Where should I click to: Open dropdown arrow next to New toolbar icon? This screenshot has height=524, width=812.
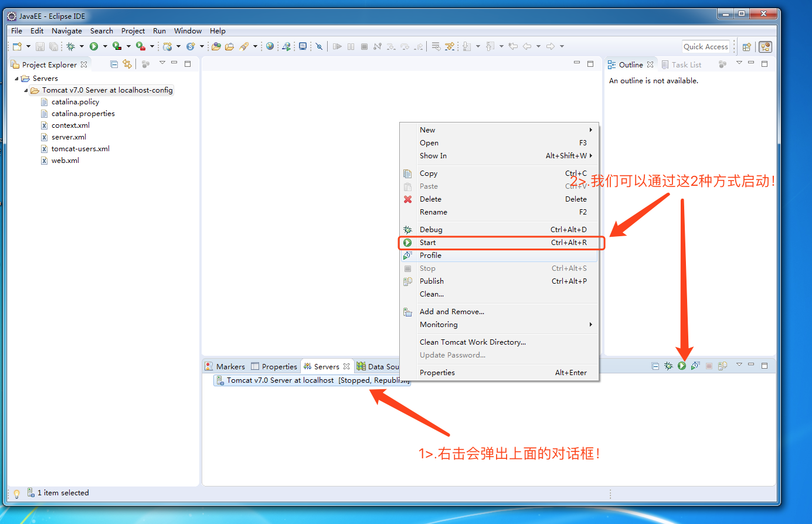28,46
